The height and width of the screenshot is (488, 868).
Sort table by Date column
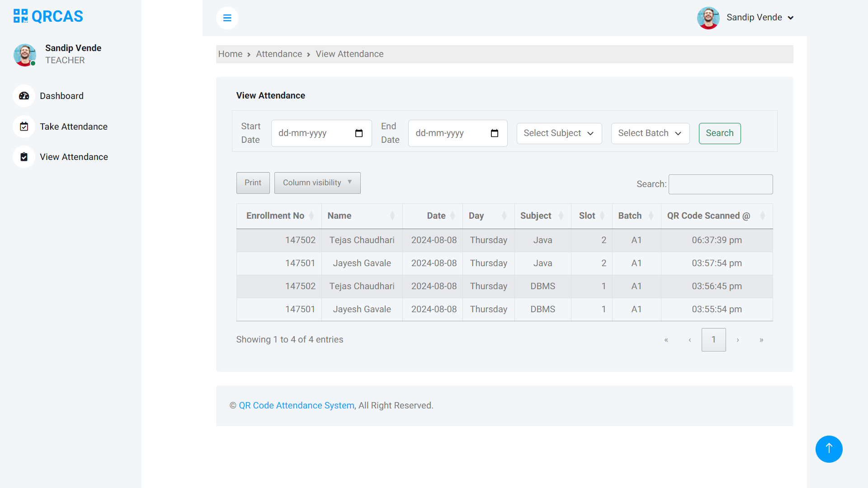point(436,216)
